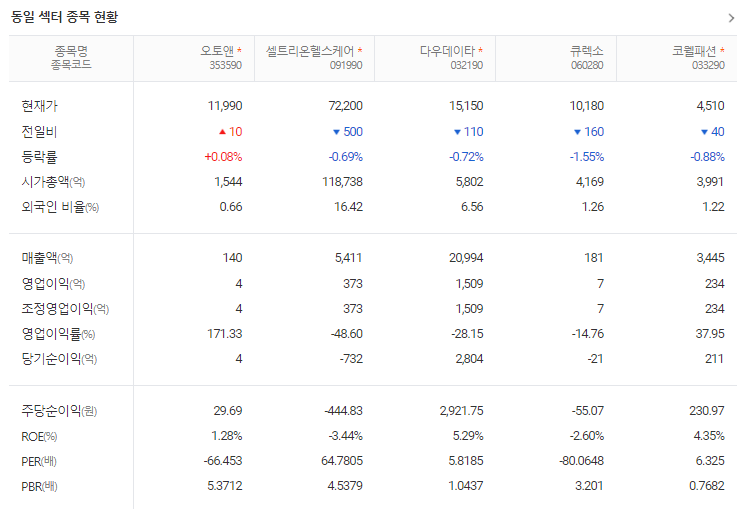Click current price 4,510
This screenshot has width=743, height=509.
click(710, 106)
